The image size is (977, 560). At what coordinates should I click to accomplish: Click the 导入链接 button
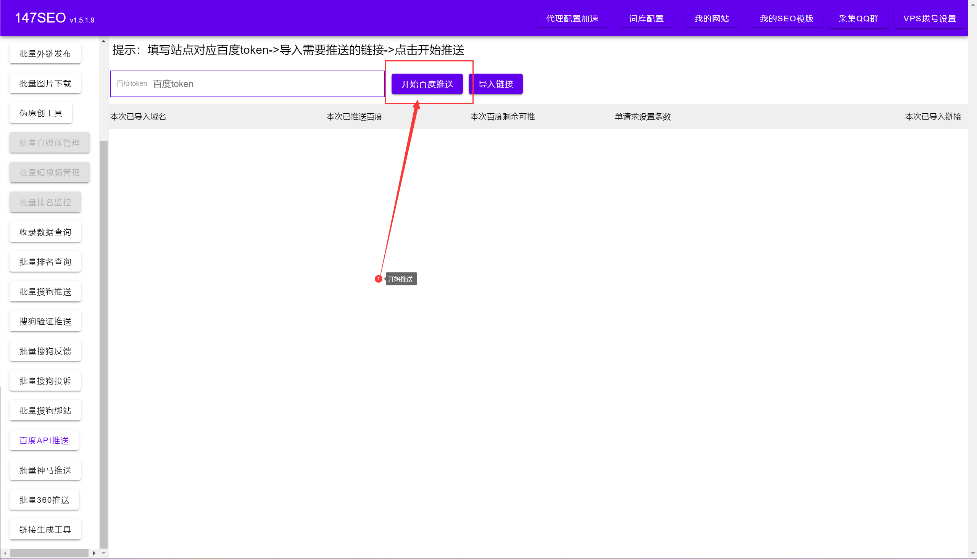[x=495, y=84]
